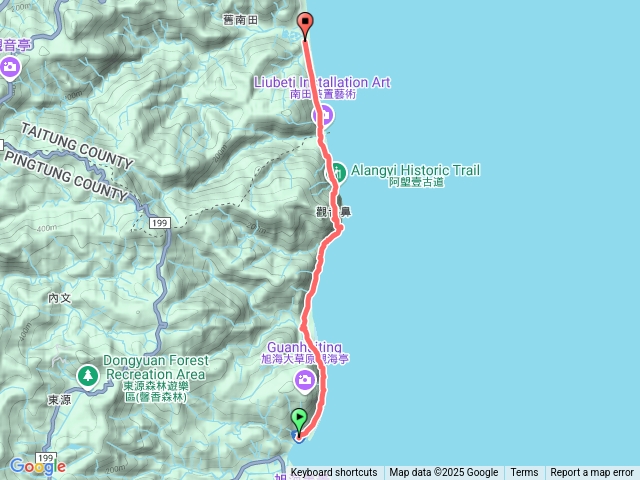Open the Terms link

point(524,473)
